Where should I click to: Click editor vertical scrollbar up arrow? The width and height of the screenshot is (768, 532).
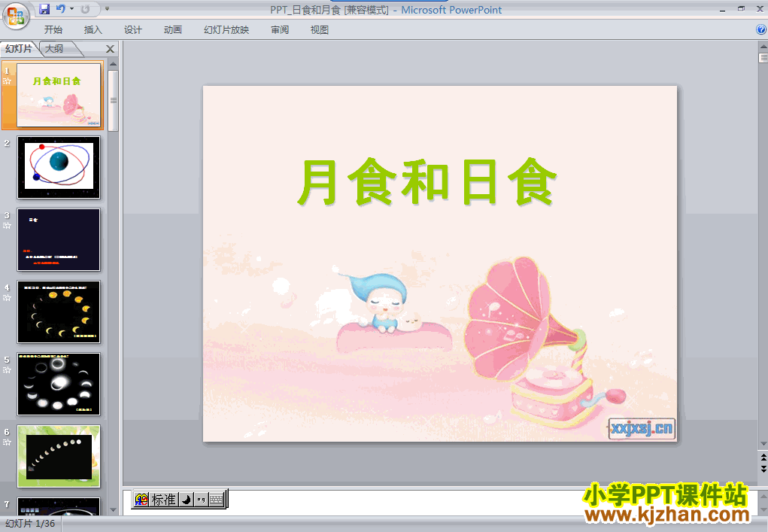763,47
